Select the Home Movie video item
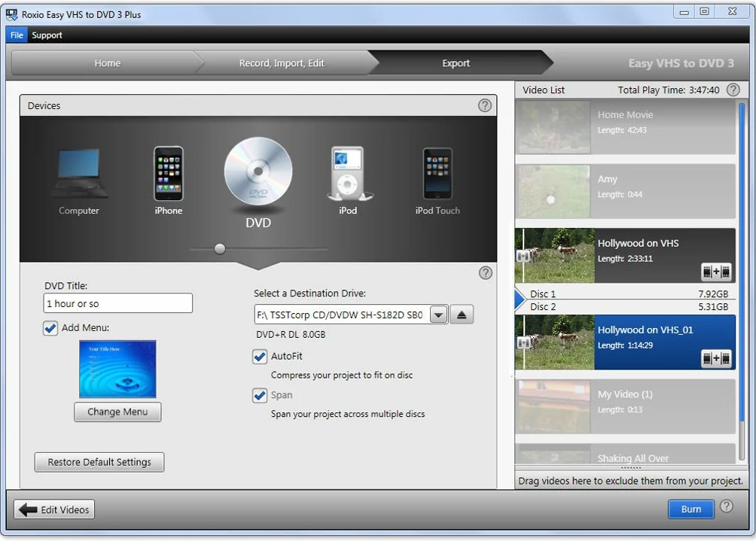 click(625, 127)
